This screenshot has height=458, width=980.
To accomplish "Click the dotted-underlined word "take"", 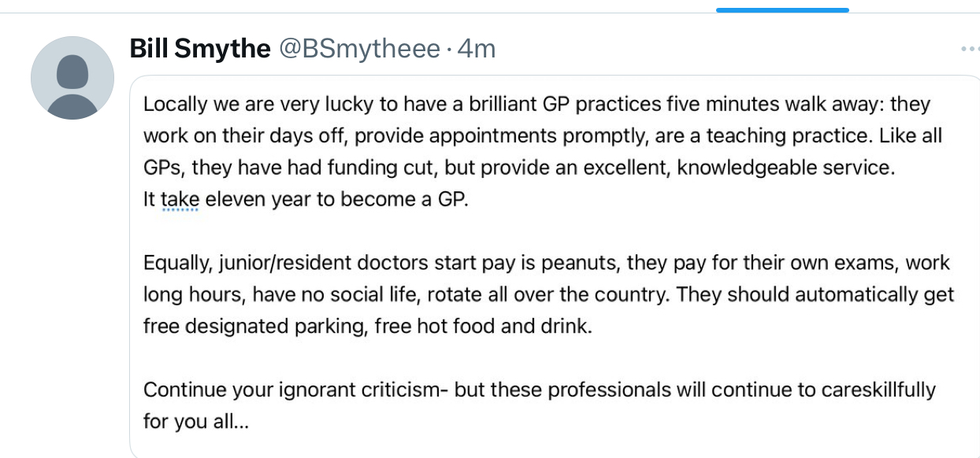I will [180, 200].
